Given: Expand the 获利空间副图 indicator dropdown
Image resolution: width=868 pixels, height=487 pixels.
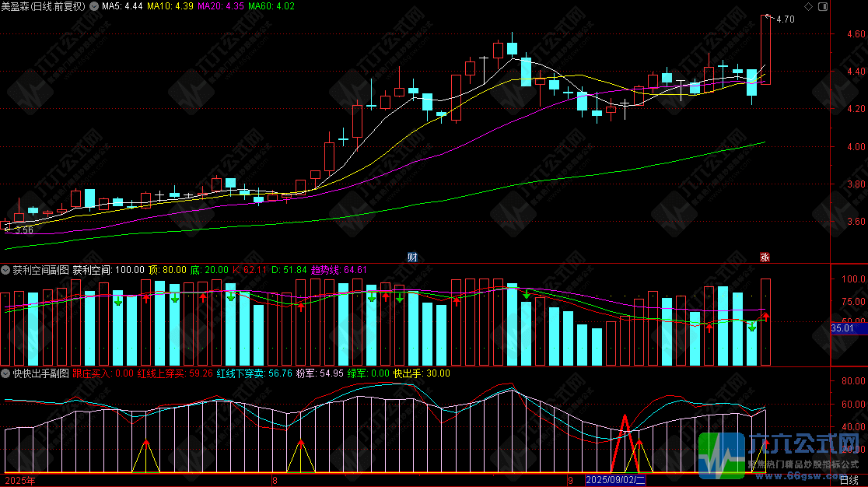Looking at the screenshot, I should pyautogui.click(x=6, y=270).
